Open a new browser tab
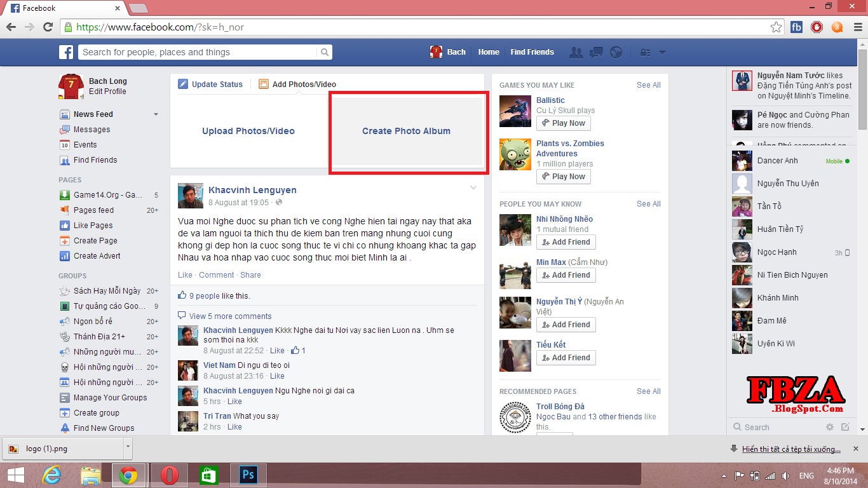Image resolution: width=868 pixels, height=488 pixels. pos(138,8)
